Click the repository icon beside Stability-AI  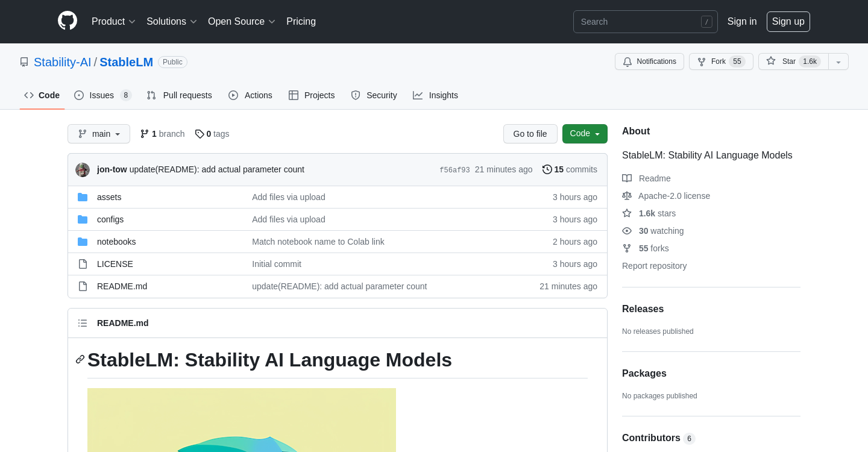coord(24,62)
